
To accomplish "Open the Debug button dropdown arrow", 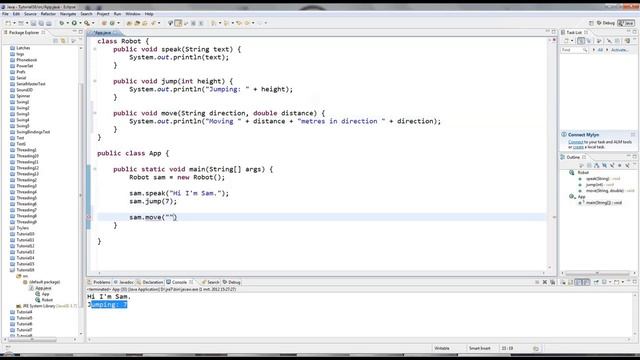I will (67, 23).
